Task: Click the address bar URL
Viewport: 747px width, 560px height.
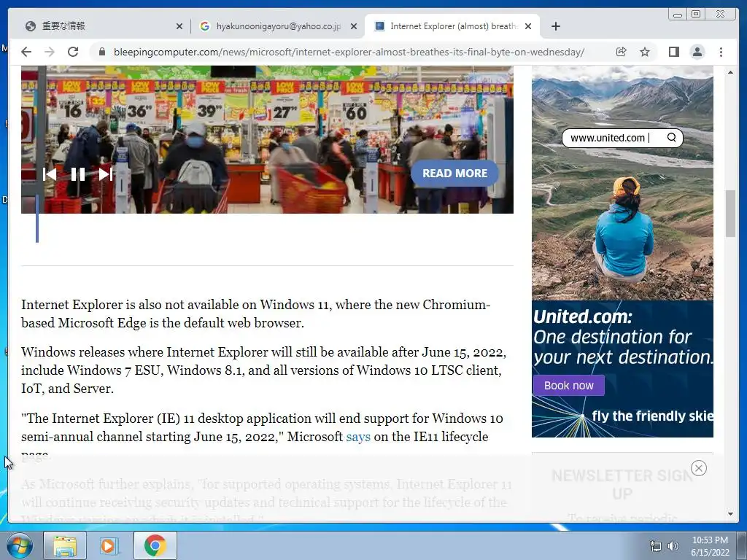Action: [349, 52]
